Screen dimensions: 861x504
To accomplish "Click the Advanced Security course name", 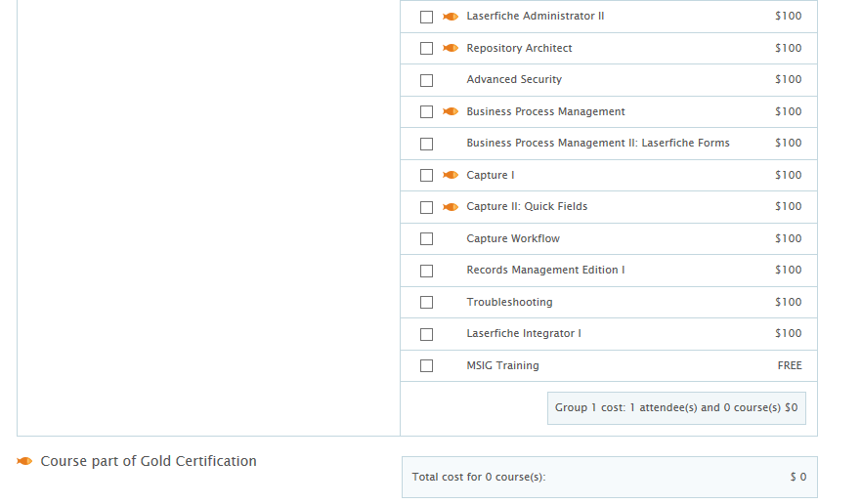I will click(x=514, y=80).
